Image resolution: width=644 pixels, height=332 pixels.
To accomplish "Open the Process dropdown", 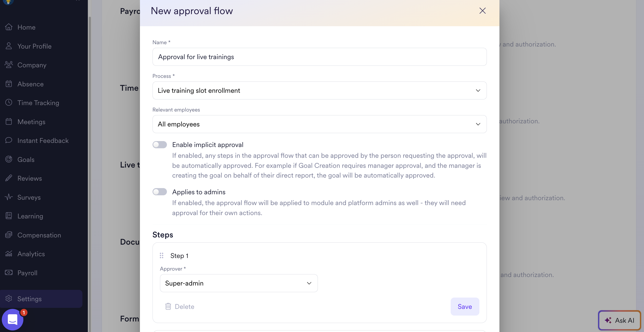I will 319,90.
